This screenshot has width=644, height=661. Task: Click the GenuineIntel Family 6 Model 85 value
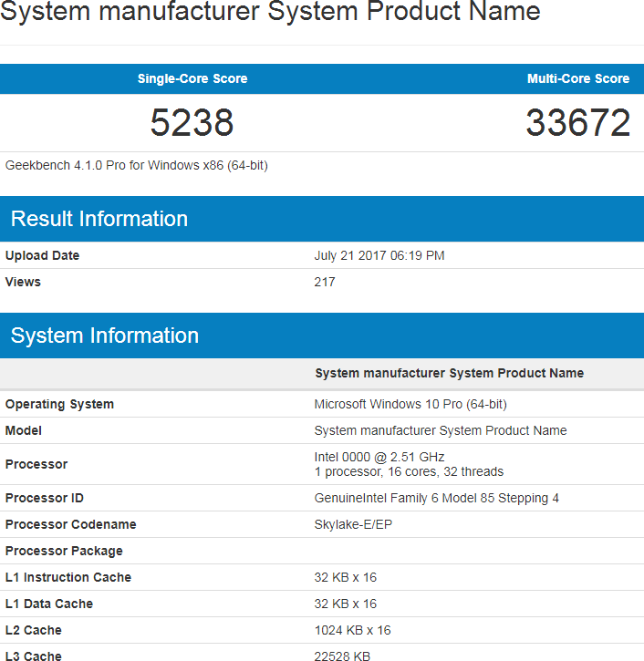(x=437, y=498)
